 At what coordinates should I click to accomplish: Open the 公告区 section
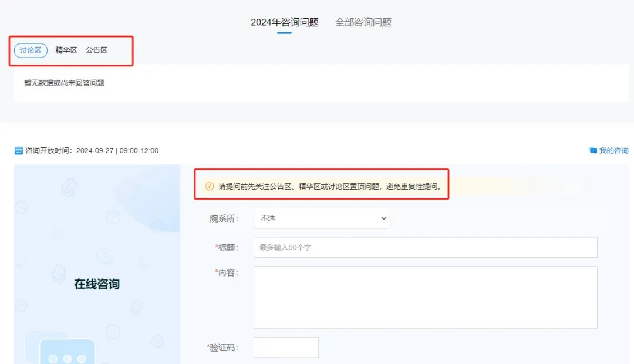pos(97,50)
